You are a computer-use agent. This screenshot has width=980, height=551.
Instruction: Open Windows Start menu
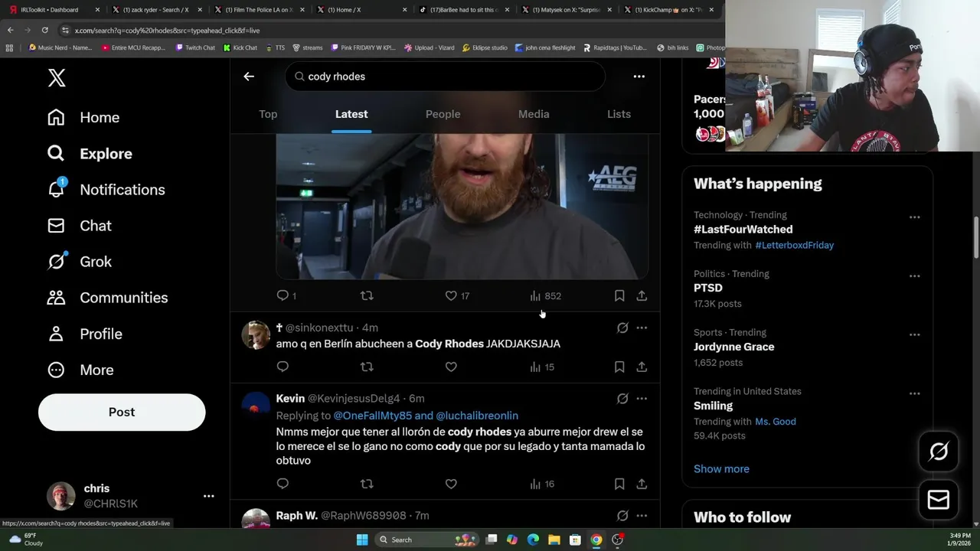[x=362, y=540]
